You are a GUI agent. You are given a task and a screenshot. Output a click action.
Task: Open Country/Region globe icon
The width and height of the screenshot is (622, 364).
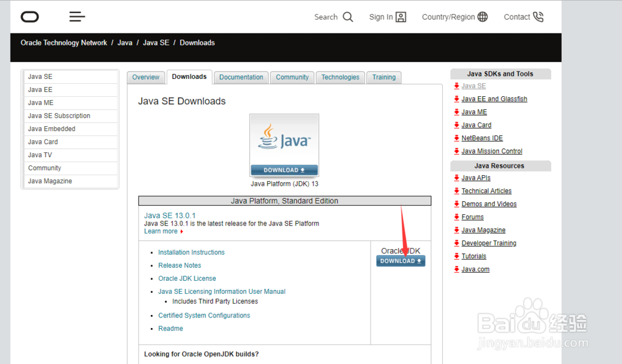[x=483, y=17]
